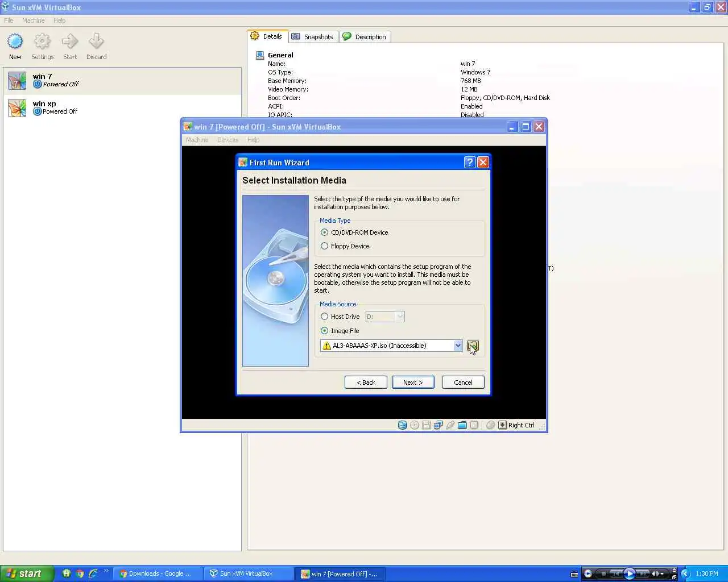Select the Floppy Device radio button
This screenshot has width=728, height=582.
point(324,246)
